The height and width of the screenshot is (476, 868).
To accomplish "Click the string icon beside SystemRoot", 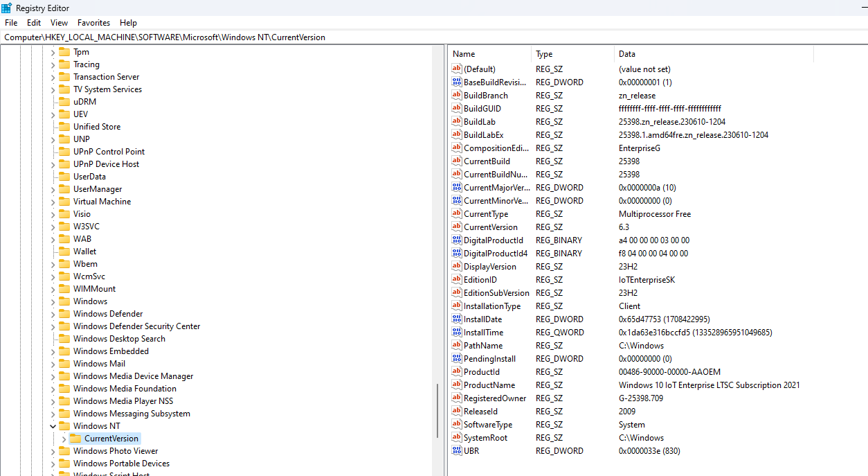I will click(x=456, y=437).
